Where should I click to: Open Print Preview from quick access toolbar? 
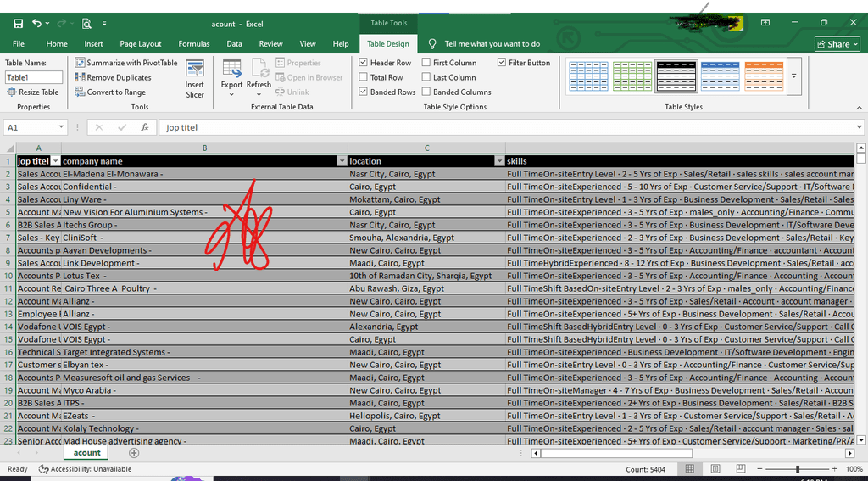point(86,23)
